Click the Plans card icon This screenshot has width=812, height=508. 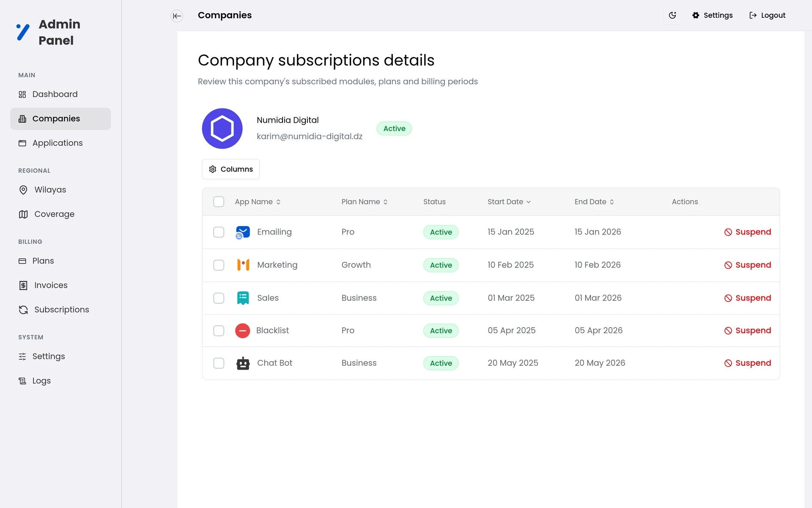click(22, 261)
